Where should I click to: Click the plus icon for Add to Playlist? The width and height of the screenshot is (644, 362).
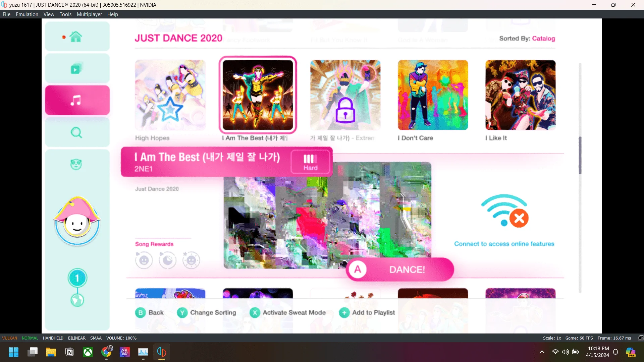344,313
